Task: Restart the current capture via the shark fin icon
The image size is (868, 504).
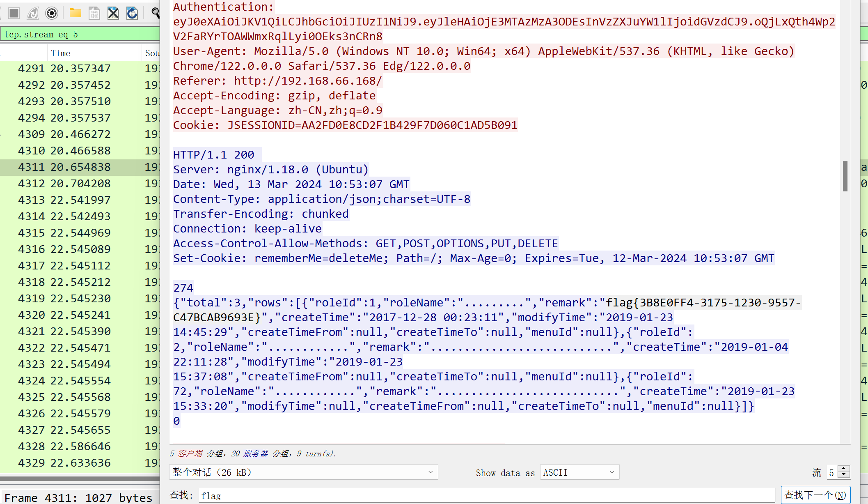Action: pyautogui.click(x=33, y=13)
